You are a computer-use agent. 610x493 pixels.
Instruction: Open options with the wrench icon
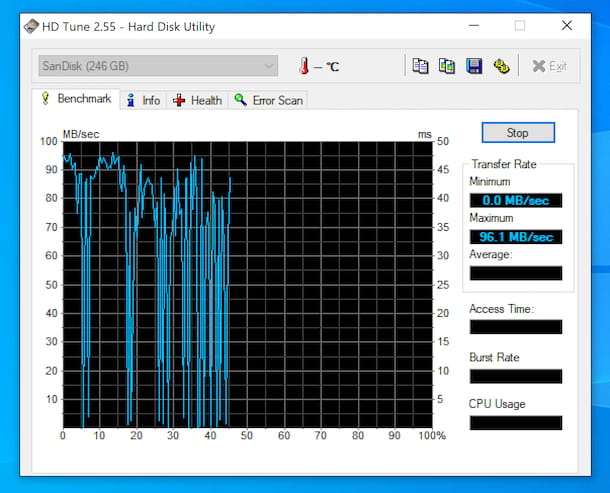(501, 66)
